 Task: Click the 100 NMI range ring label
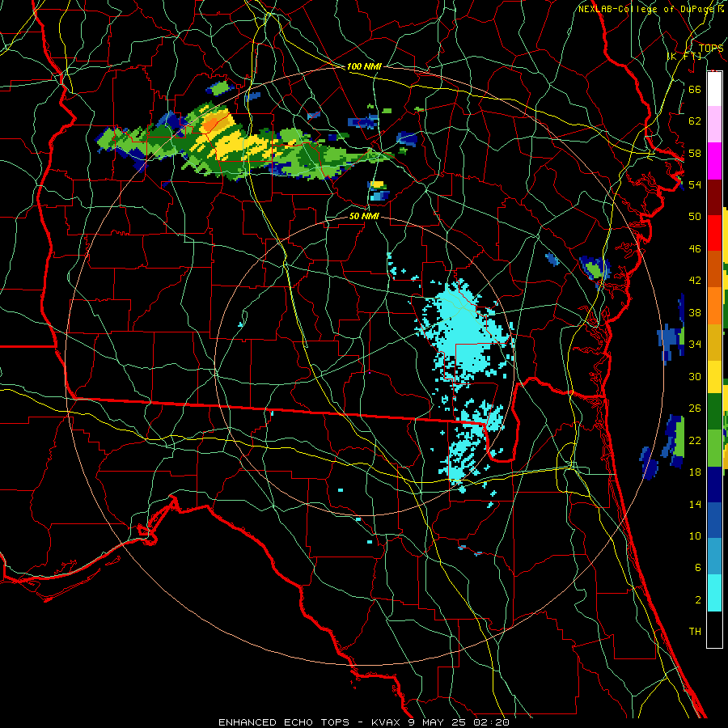[364, 66]
